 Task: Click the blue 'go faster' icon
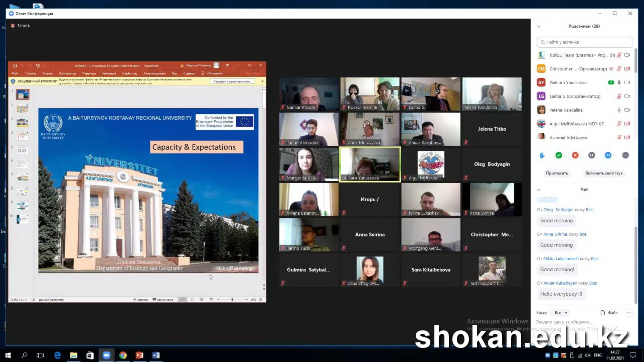point(608,155)
